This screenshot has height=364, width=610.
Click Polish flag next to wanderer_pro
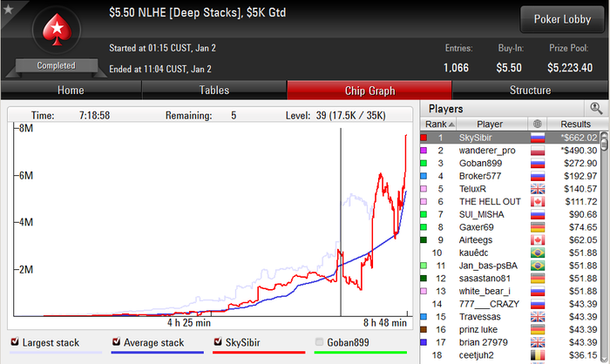(538, 151)
